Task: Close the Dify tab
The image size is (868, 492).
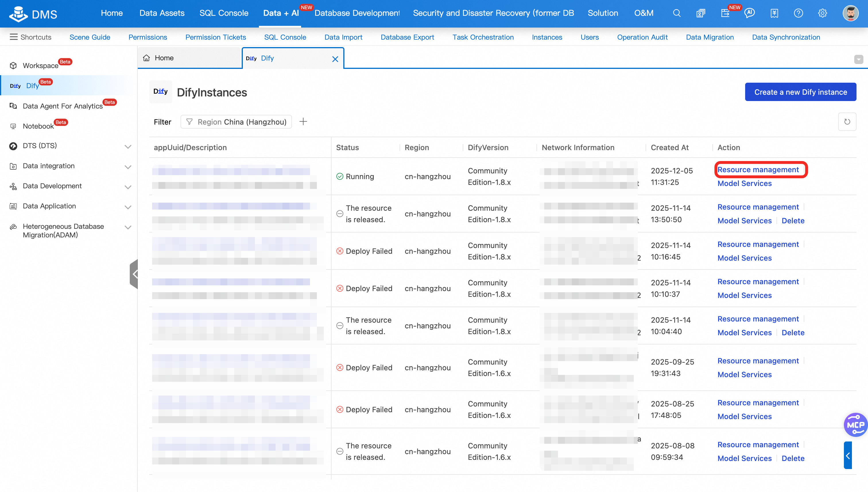Action: pyautogui.click(x=335, y=59)
